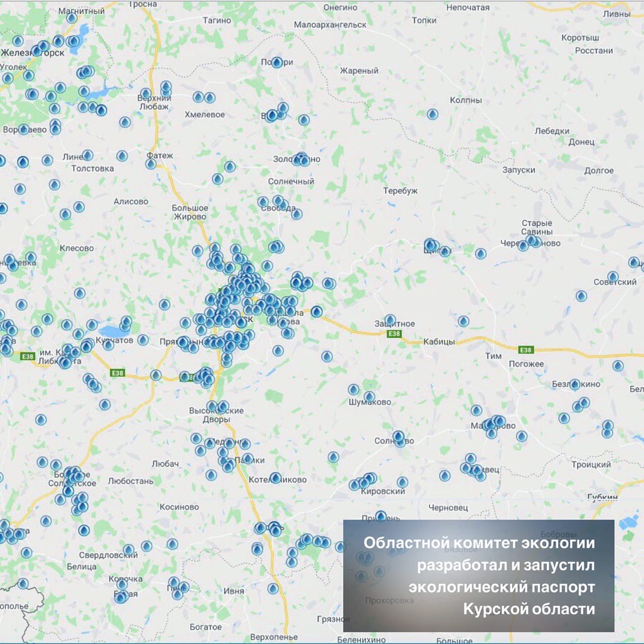Click the marker east of Погожее

pos(618,366)
